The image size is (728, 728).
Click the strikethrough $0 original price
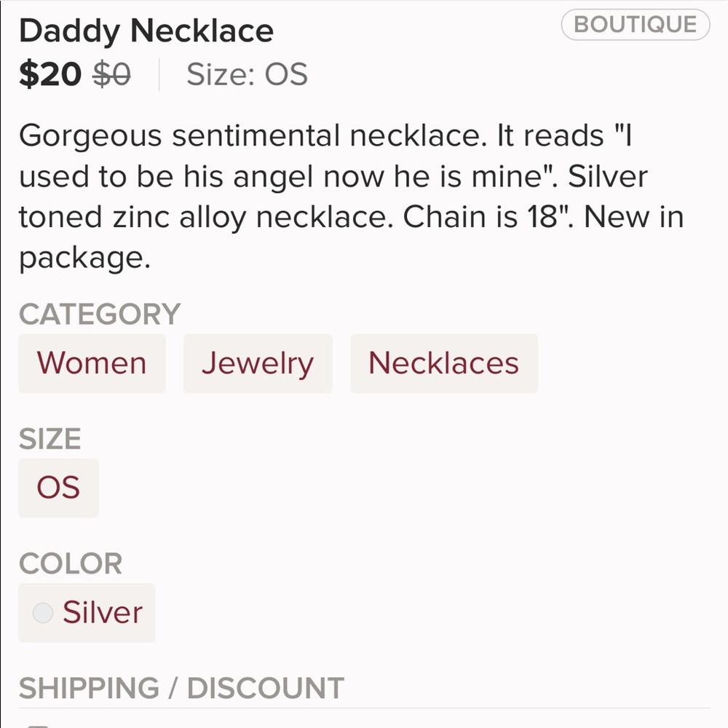110,73
